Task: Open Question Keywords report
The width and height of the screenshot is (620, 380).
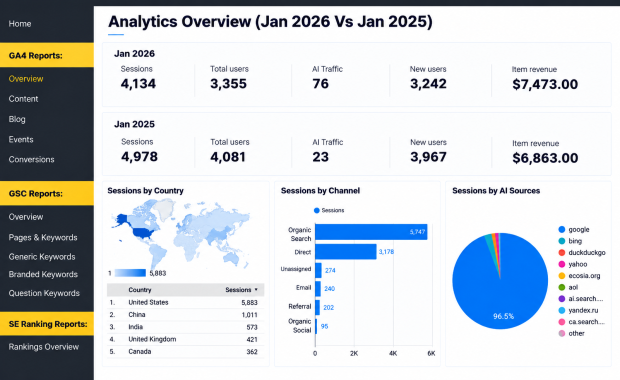Action: click(x=44, y=293)
